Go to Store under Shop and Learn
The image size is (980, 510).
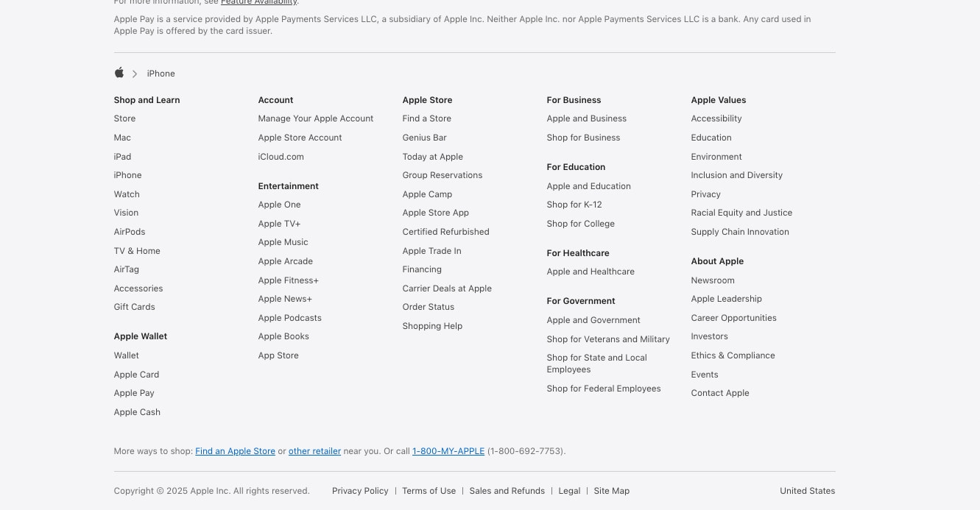pos(124,118)
